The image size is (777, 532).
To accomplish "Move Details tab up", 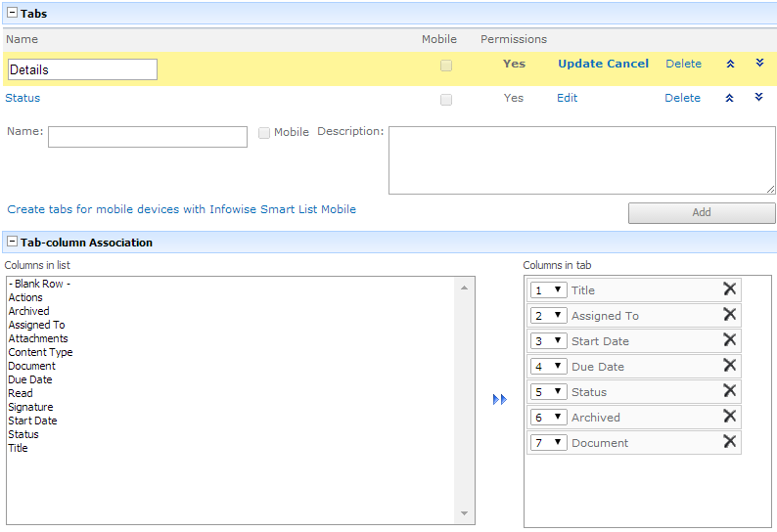I will [x=730, y=64].
